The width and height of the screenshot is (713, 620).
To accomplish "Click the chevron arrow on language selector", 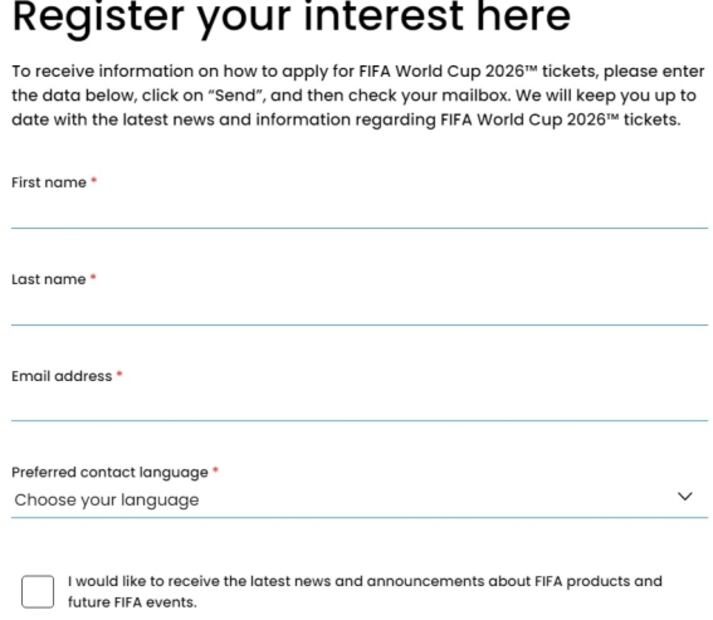I will (x=685, y=497).
